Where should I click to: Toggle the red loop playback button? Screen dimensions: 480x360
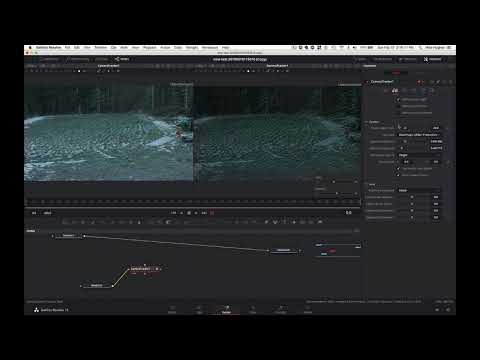212,213
